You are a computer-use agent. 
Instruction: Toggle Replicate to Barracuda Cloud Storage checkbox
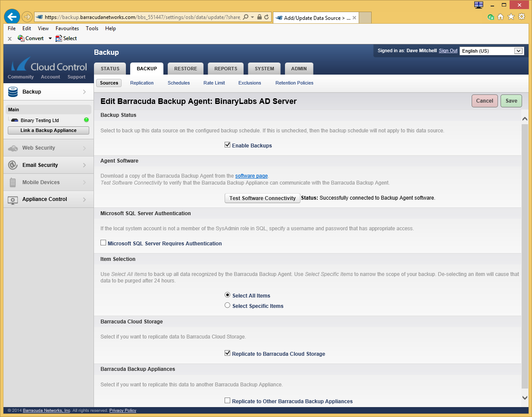[227, 353]
